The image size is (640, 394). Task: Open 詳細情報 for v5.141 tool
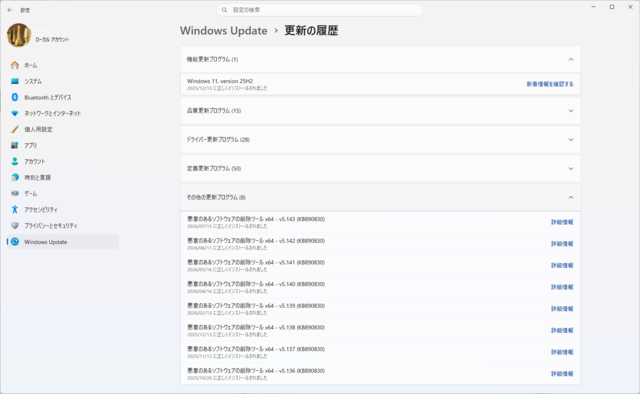click(562, 265)
